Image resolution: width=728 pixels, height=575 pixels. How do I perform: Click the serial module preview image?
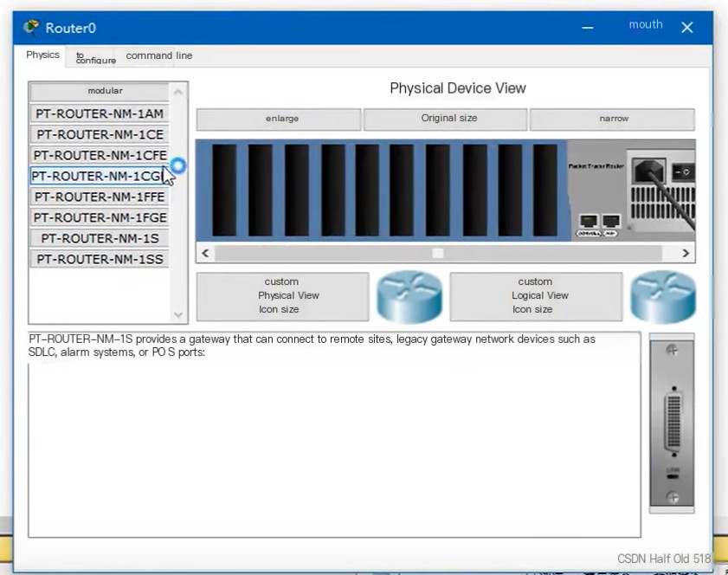pos(672,423)
